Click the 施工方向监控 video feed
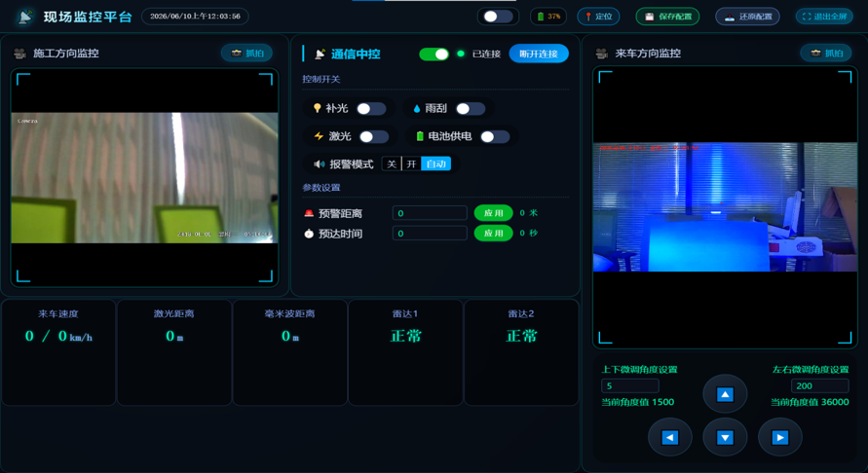Image resolution: width=868 pixels, height=473 pixels. coord(144,177)
